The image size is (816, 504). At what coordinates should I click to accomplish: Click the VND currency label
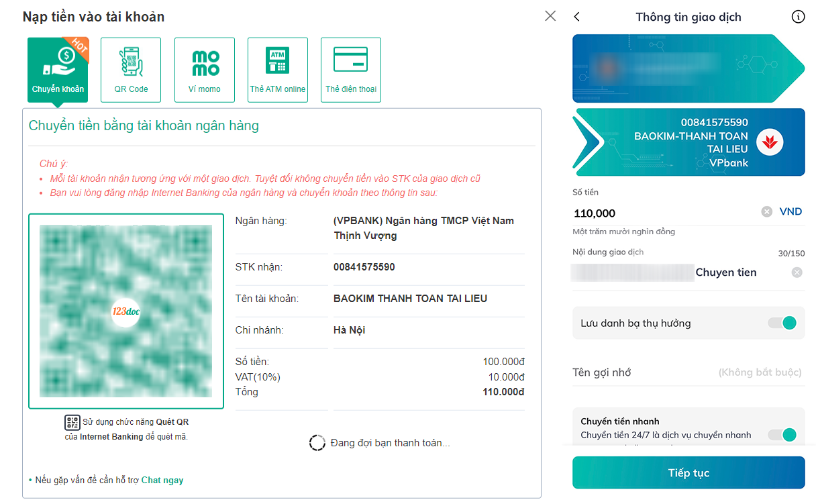tap(790, 212)
